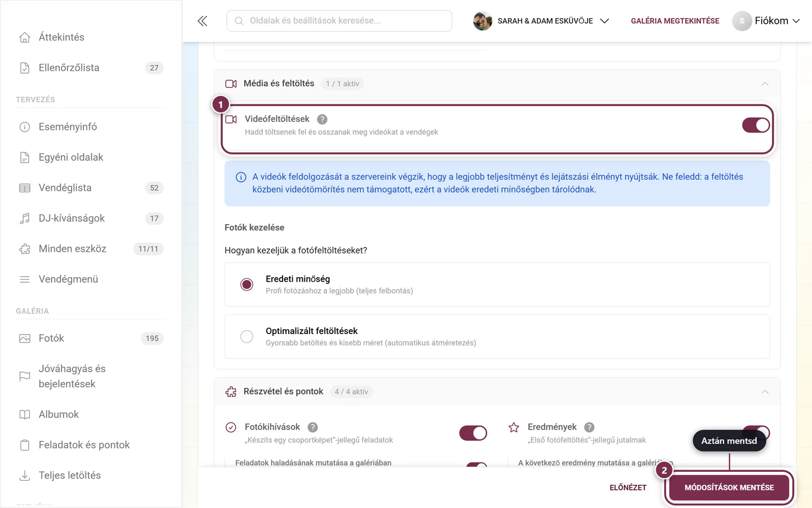Click the Ellenőrzőlista document icon
The image size is (812, 508).
pos(25,68)
